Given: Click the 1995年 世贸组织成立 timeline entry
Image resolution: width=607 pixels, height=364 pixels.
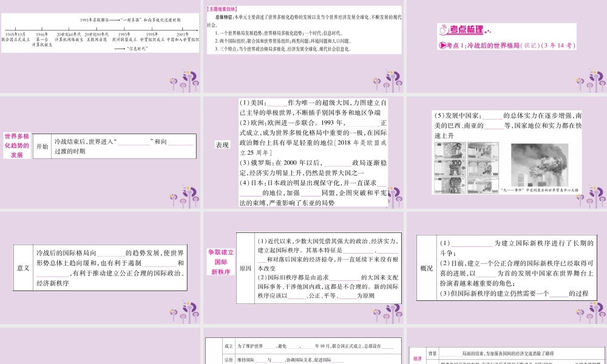Looking at the screenshot, I should 152,37.
